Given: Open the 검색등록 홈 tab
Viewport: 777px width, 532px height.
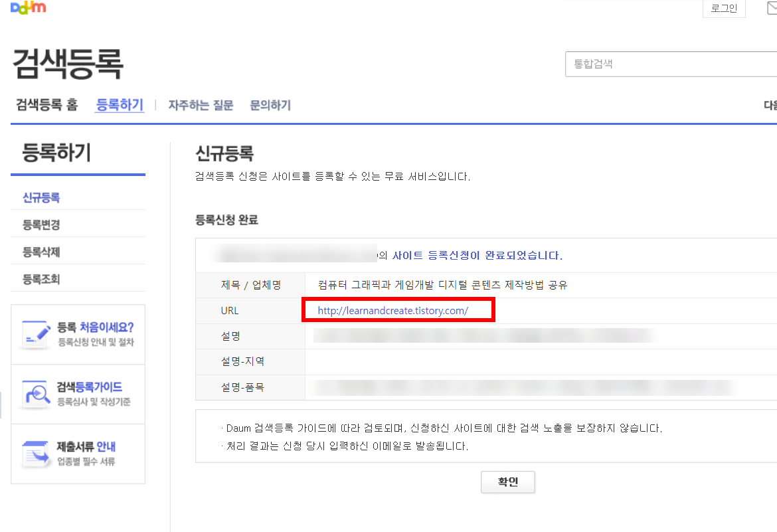Looking at the screenshot, I should point(47,105).
